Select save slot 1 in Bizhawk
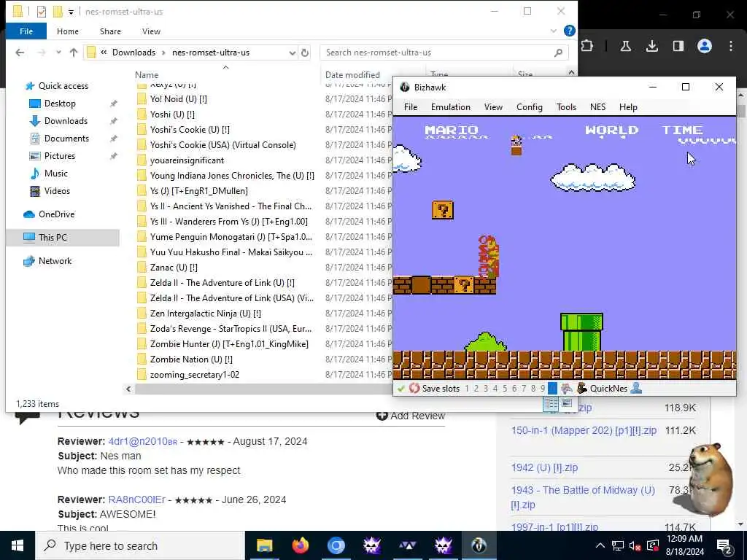The image size is (747, 560). [x=467, y=389]
